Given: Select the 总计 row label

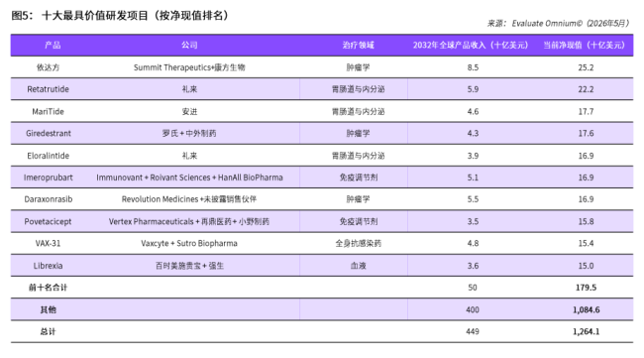Looking at the screenshot, I should coord(48,331).
